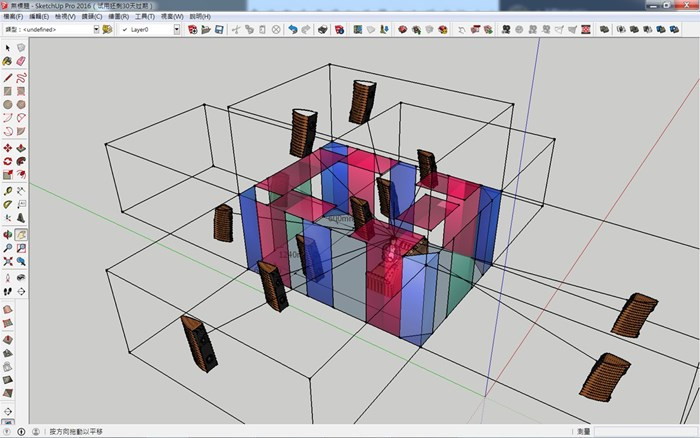Open the 說明(H) Help menu

200,17
